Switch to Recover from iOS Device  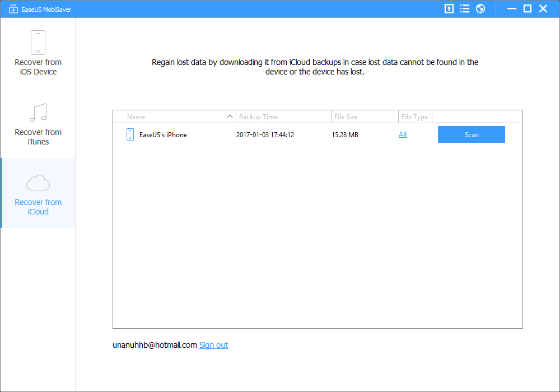(38, 67)
